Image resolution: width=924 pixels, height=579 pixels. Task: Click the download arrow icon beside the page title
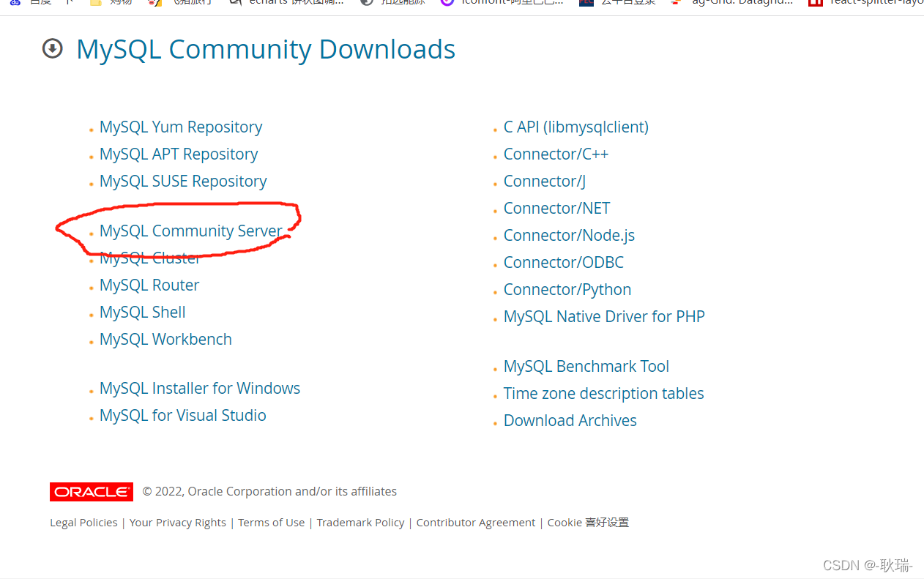tap(53, 49)
